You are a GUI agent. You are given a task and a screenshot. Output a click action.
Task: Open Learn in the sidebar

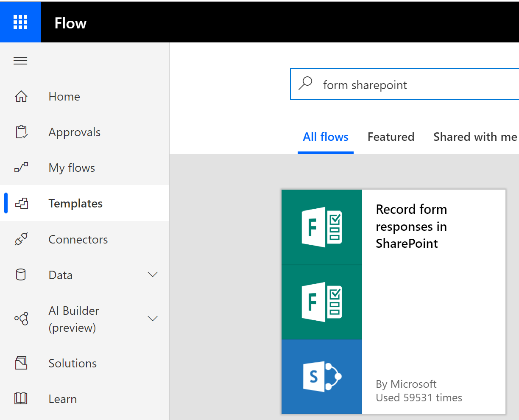click(x=84, y=399)
